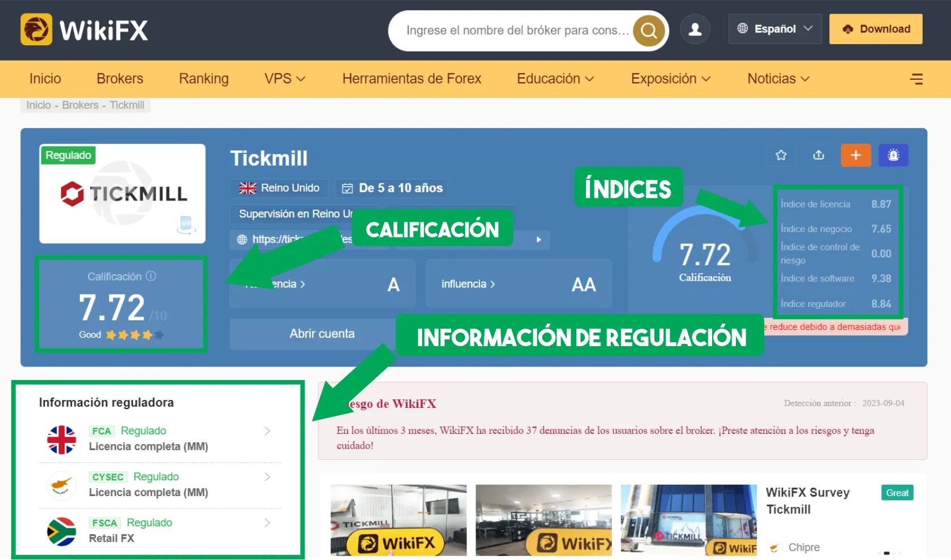Expand the FCA Regulado row chevron

(x=267, y=431)
